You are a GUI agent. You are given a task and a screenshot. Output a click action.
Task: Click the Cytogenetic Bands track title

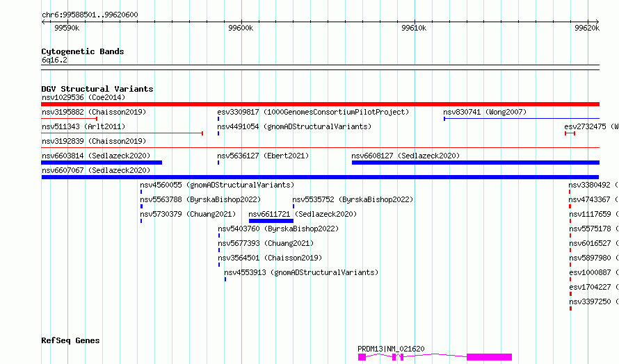tap(83, 51)
